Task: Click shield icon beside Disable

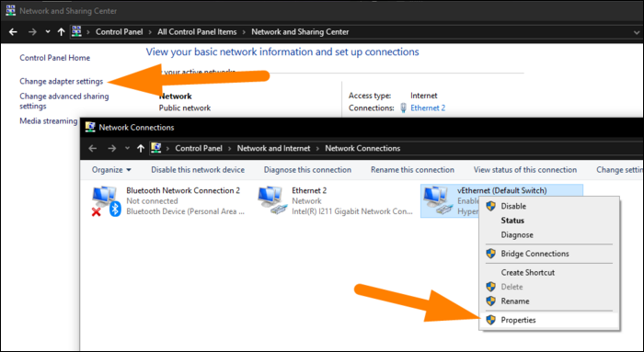Action: tap(490, 207)
